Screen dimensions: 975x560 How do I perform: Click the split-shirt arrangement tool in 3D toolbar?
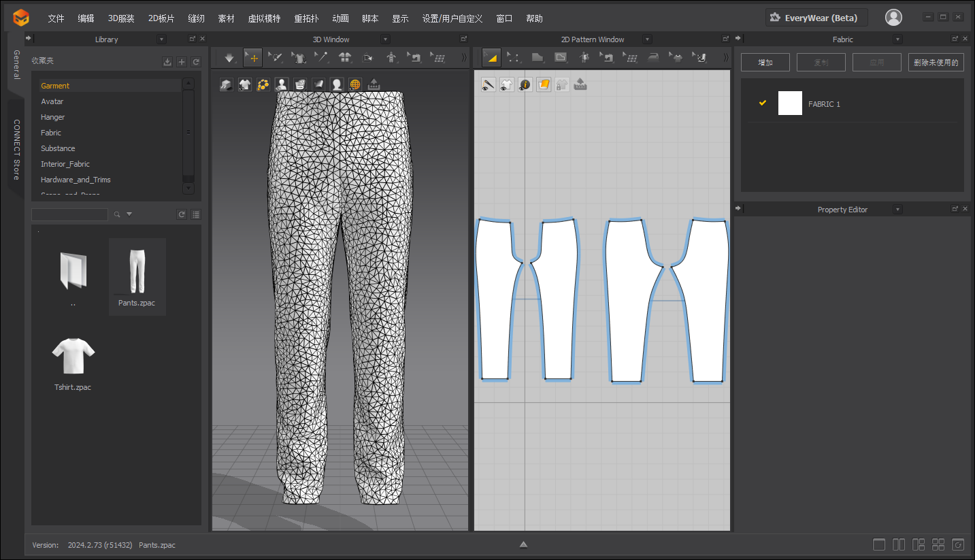[345, 58]
